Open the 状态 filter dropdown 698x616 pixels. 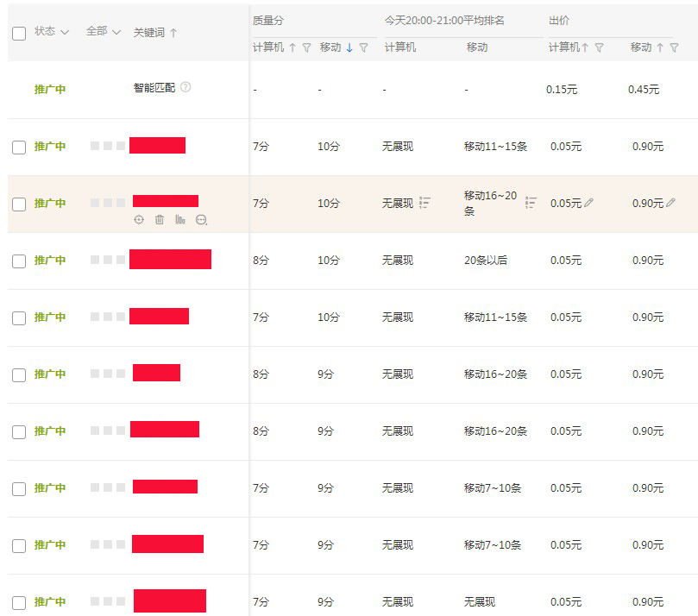pyautogui.click(x=52, y=32)
